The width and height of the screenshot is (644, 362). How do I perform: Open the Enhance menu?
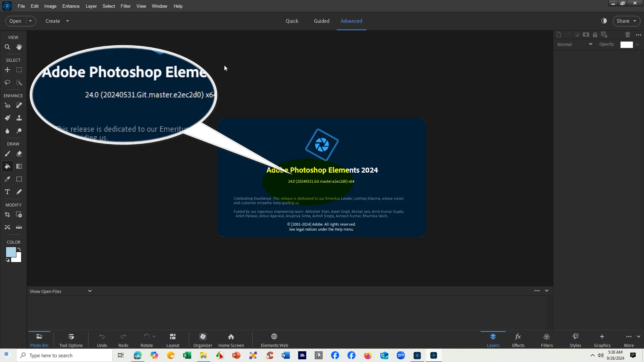(x=71, y=6)
